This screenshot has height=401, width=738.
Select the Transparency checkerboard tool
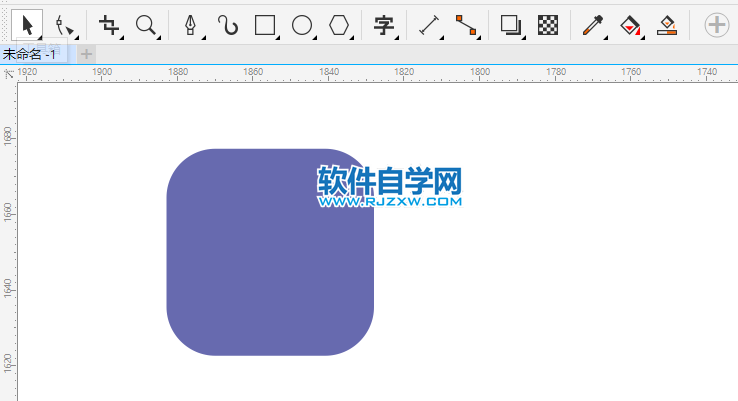point(548,25)
